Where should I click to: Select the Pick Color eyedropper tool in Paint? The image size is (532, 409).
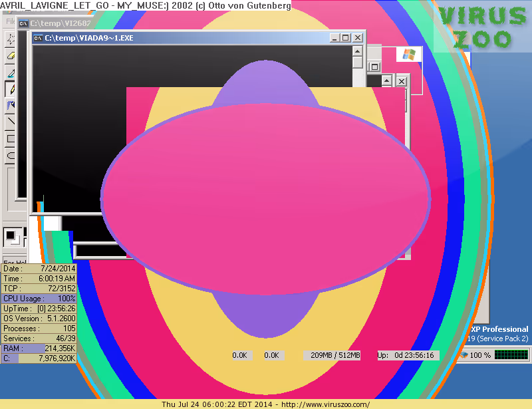click(x=11, y=72)
